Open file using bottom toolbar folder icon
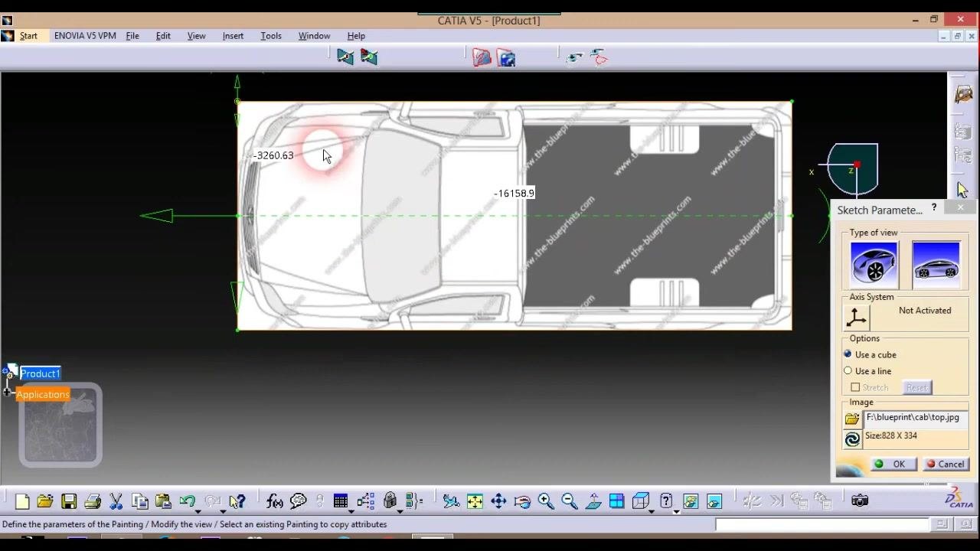The image size is (980, 551). click(x=45, y=501)
